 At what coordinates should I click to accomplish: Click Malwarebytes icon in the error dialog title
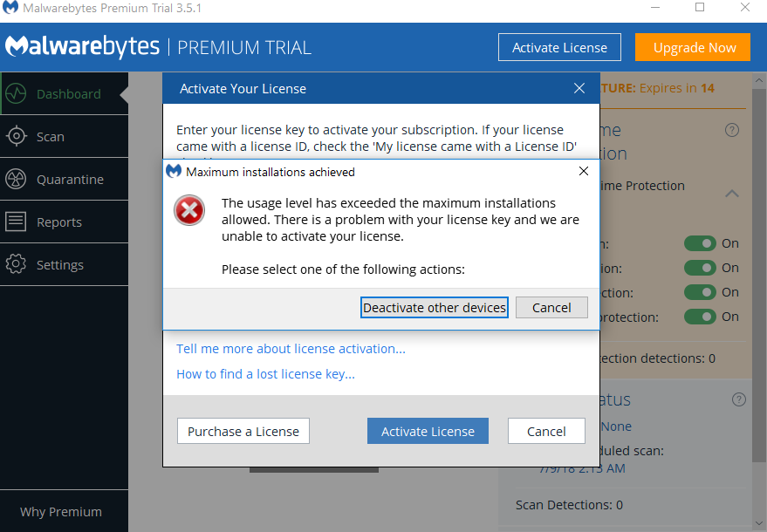174,171
